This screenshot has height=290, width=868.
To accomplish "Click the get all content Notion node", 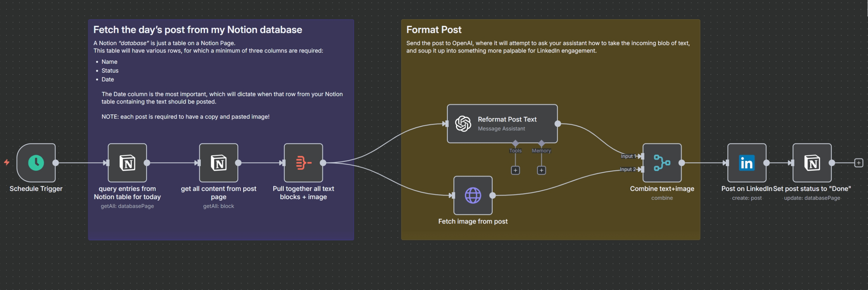I will 219,163.
